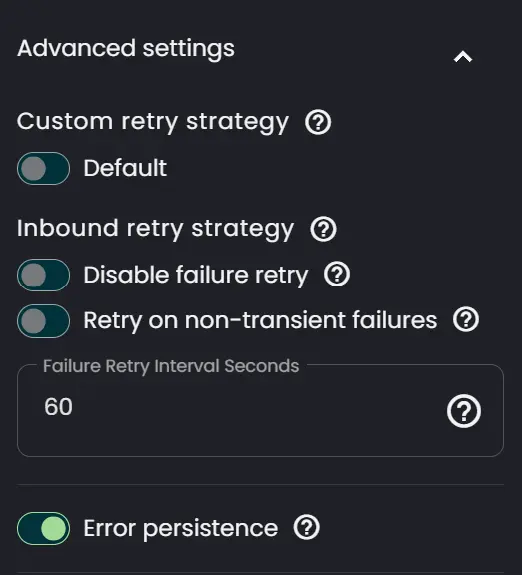Click the Default label text
522x575 pixels.
click(x=125, y=168)
